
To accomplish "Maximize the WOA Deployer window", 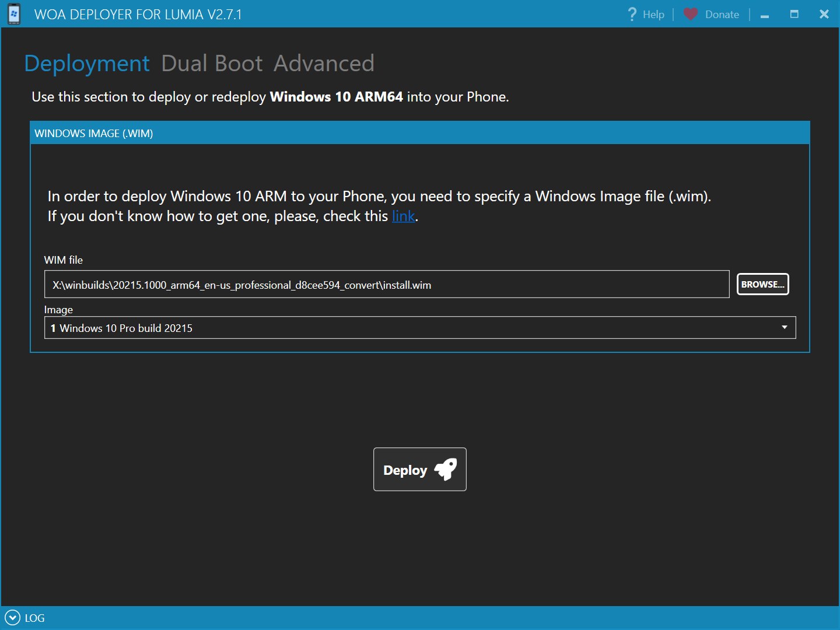I will click(794, 14).
